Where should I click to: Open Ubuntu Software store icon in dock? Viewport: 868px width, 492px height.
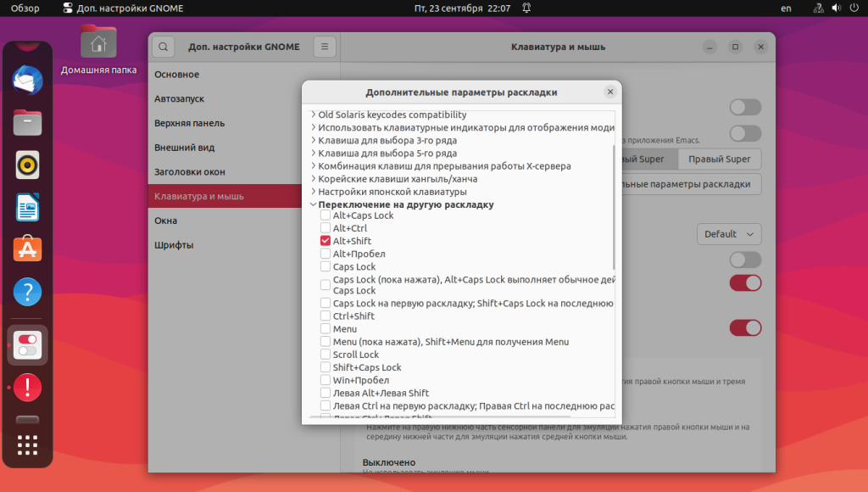click(x=27, y=249)
